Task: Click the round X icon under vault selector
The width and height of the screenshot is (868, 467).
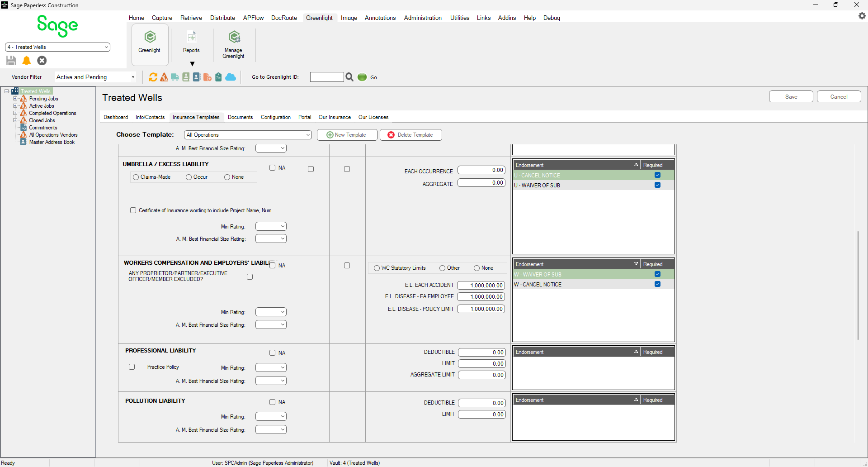Action: point(42,61)
